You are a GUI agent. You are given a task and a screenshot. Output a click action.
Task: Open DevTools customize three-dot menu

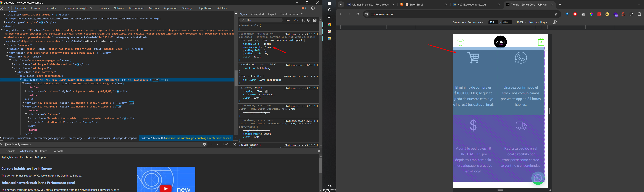coord(319,8)
